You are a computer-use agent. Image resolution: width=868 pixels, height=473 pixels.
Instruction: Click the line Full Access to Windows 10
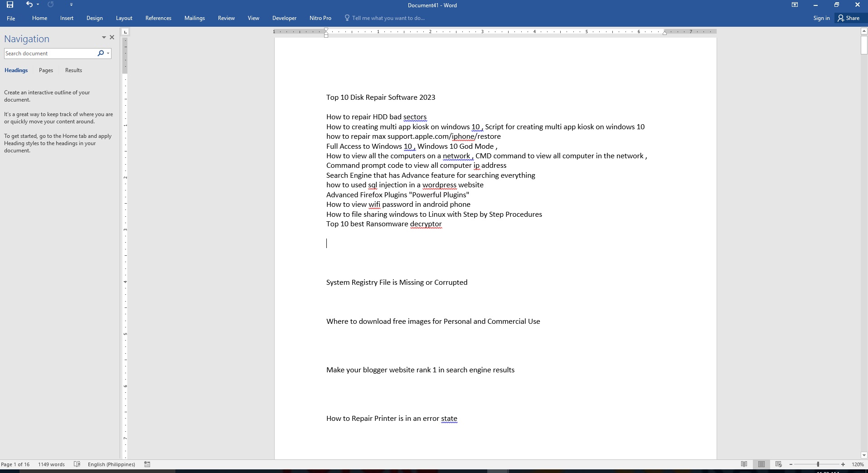pos(412,146)
